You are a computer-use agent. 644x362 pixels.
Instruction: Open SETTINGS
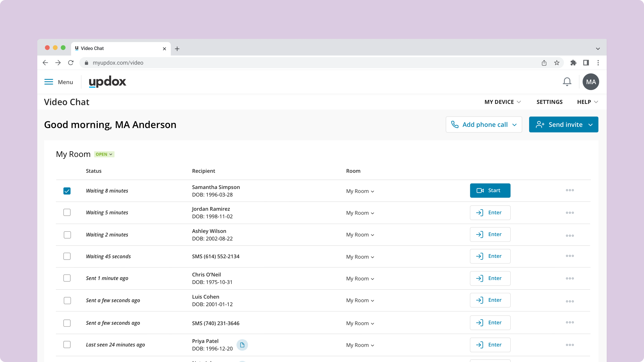tap(549, 102)
